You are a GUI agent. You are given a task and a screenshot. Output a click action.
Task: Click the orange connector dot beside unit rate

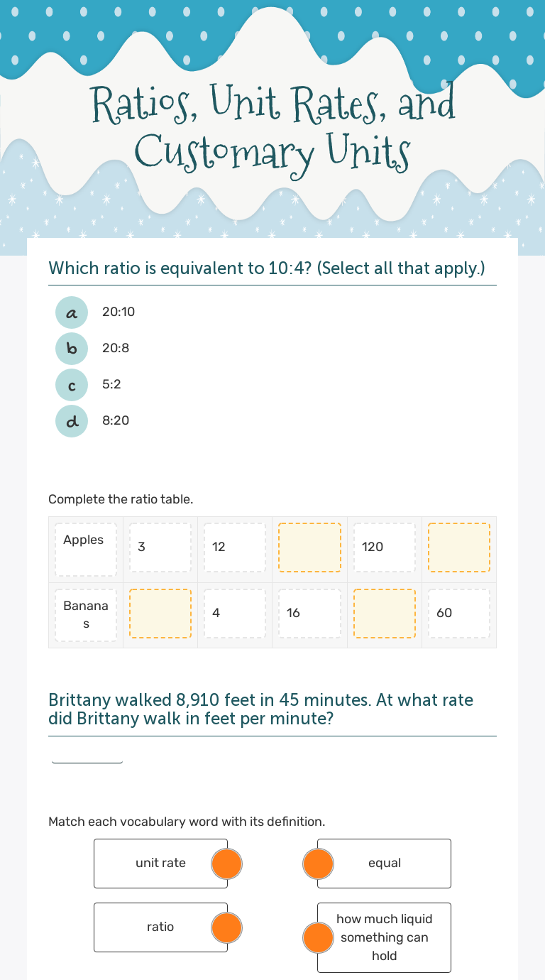[x=227, y=864]
